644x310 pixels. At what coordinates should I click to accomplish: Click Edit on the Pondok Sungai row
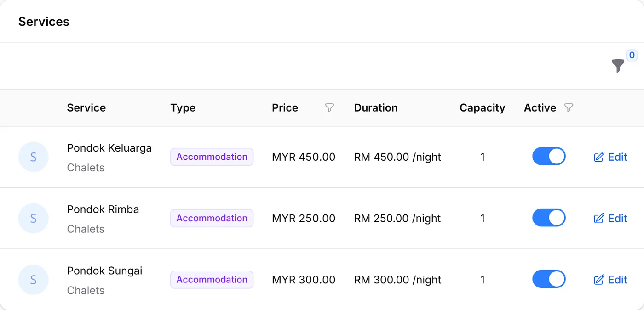[x=610, y=280]
